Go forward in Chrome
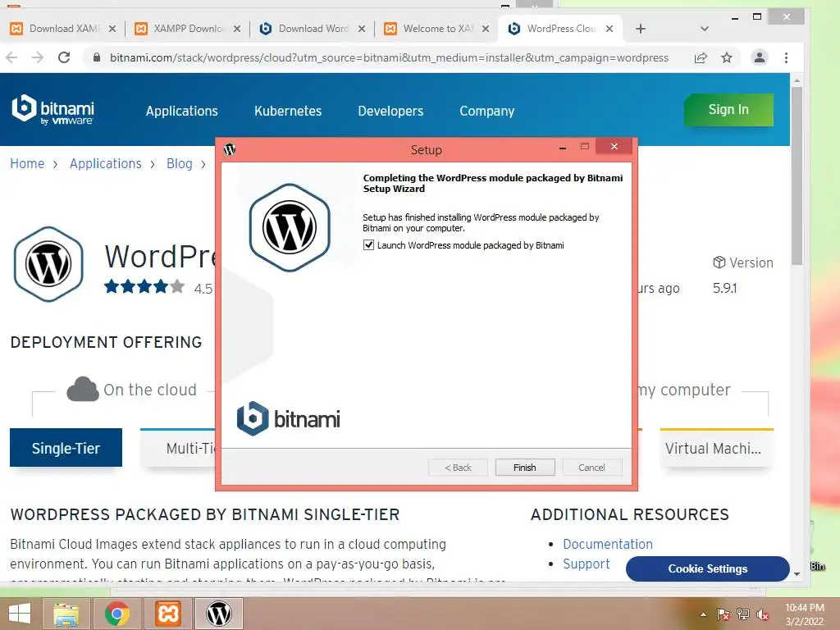This screenshot has width=840, height=630. (x=38, y=57)
